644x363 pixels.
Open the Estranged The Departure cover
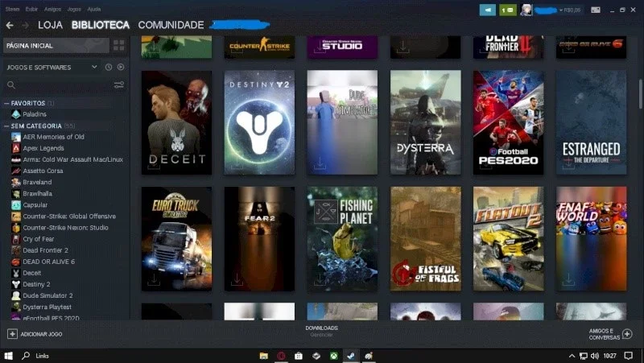click(592, 122)
